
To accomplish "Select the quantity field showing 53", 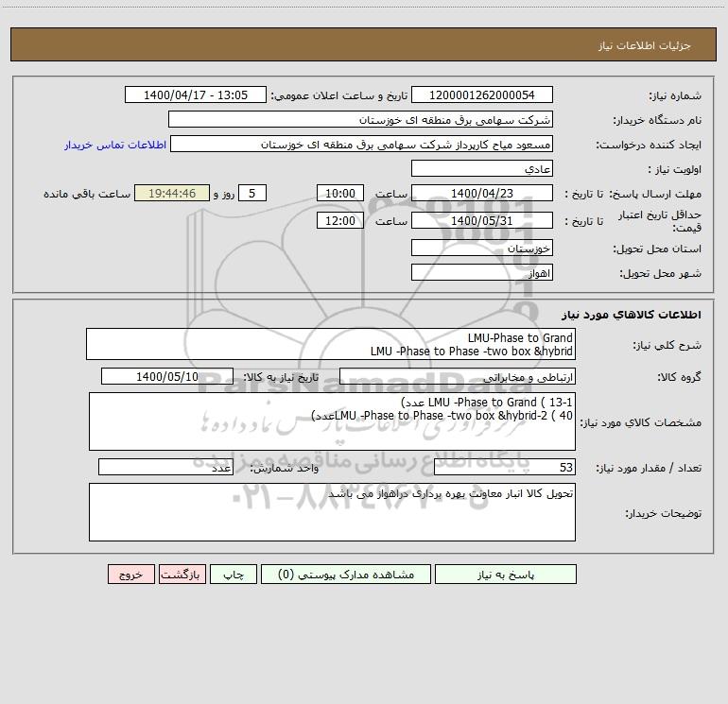I will click(x=504, y=467).
